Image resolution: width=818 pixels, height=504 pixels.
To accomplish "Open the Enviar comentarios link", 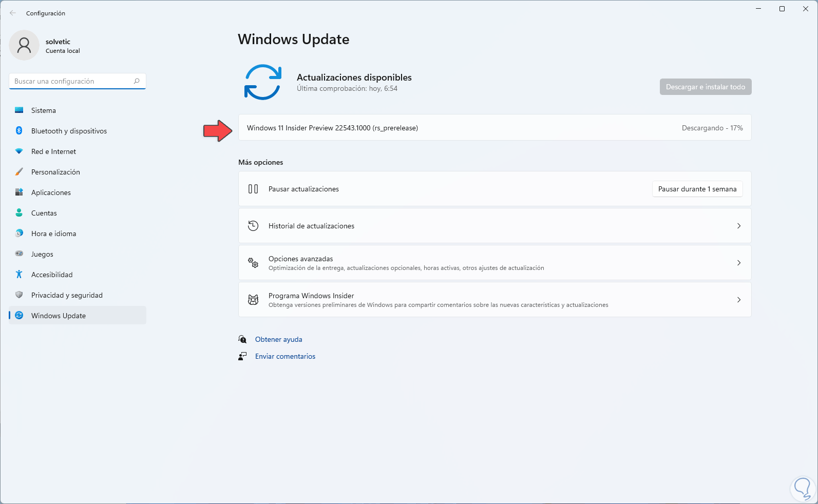I will tap(285, 356).
